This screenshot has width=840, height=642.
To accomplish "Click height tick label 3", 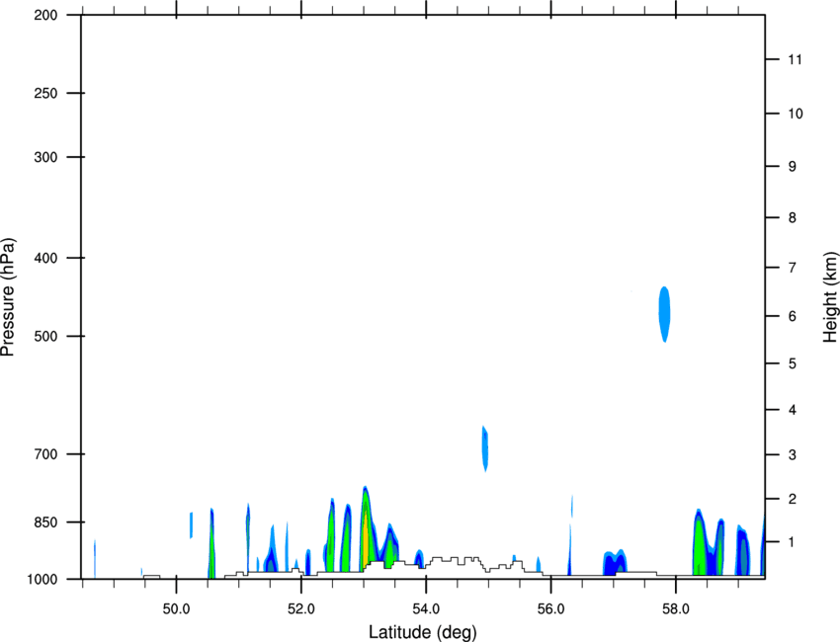I will click(793, 455).
